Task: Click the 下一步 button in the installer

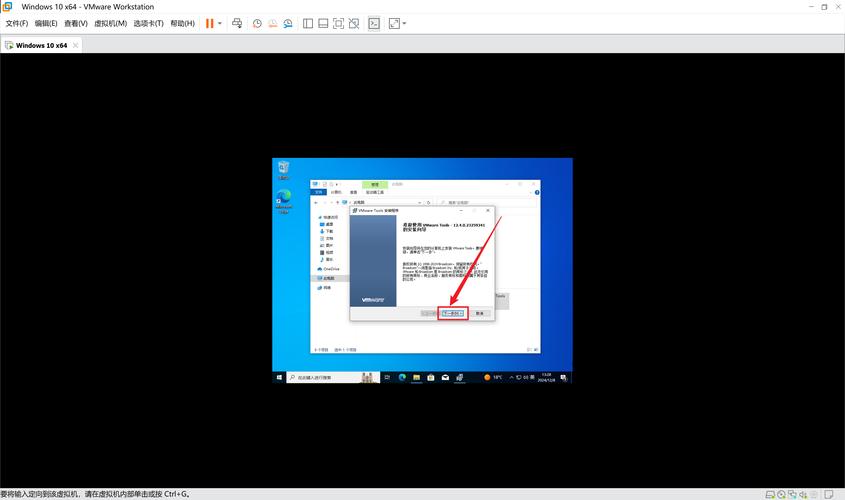Action: tap(453, 313)
